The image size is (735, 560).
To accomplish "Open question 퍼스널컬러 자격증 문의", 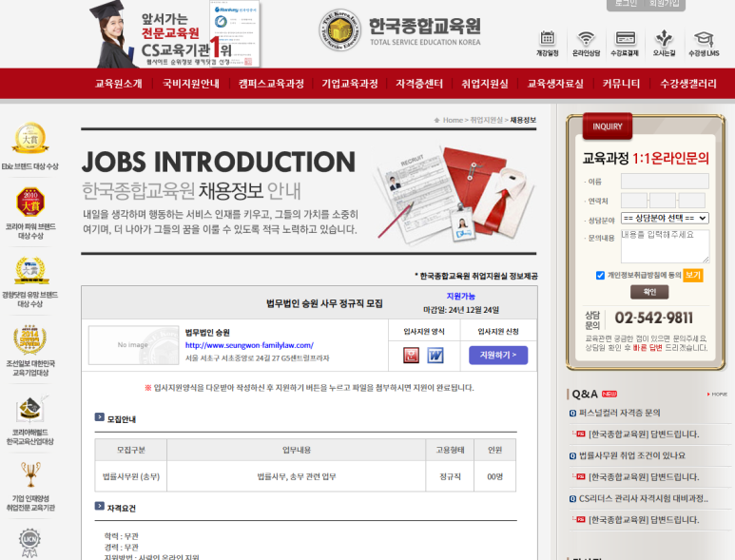I will (619, 413).
